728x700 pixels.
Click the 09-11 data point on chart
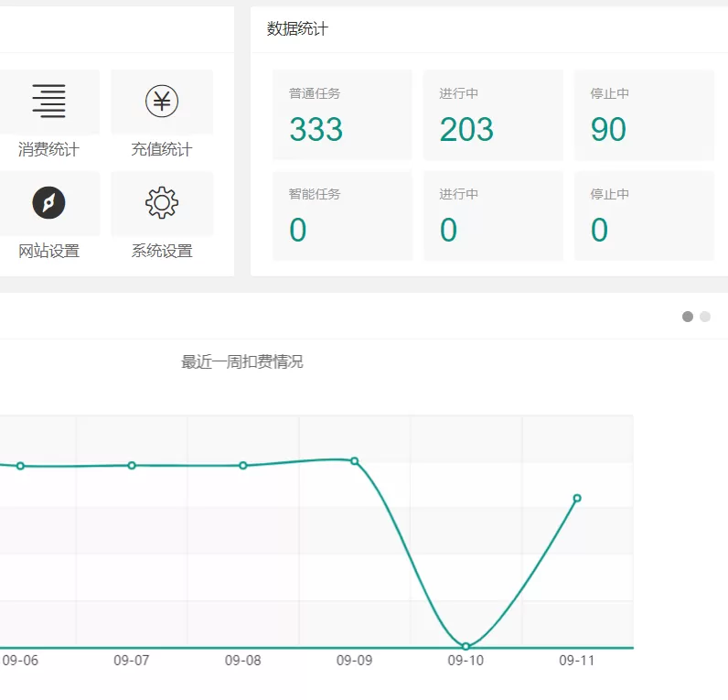click(x=577, y=498)
